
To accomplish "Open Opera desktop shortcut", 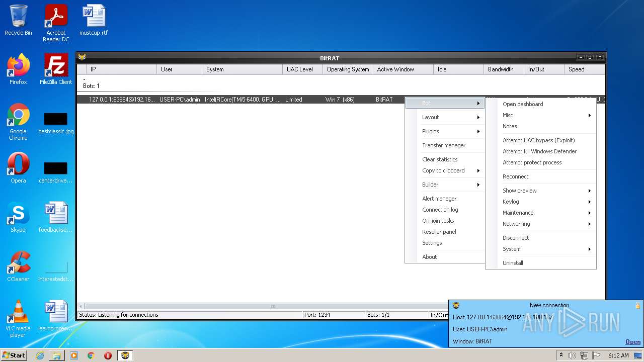I will coord(18,168).
